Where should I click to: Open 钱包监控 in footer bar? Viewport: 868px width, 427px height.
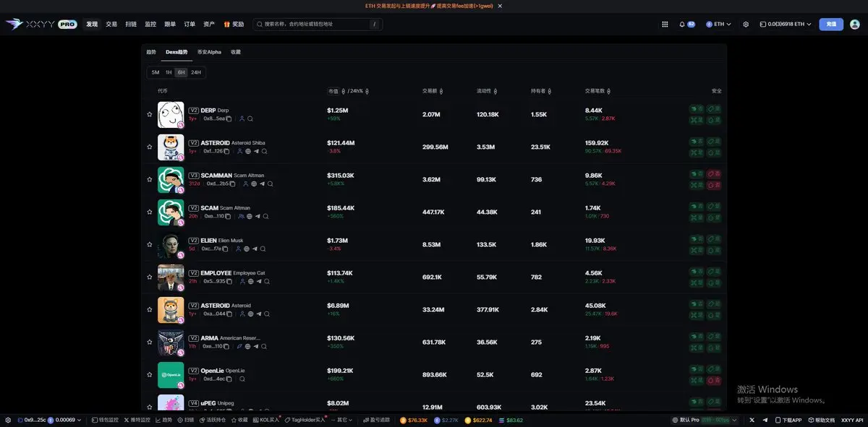pyautogui.click(x=103, y=420)
